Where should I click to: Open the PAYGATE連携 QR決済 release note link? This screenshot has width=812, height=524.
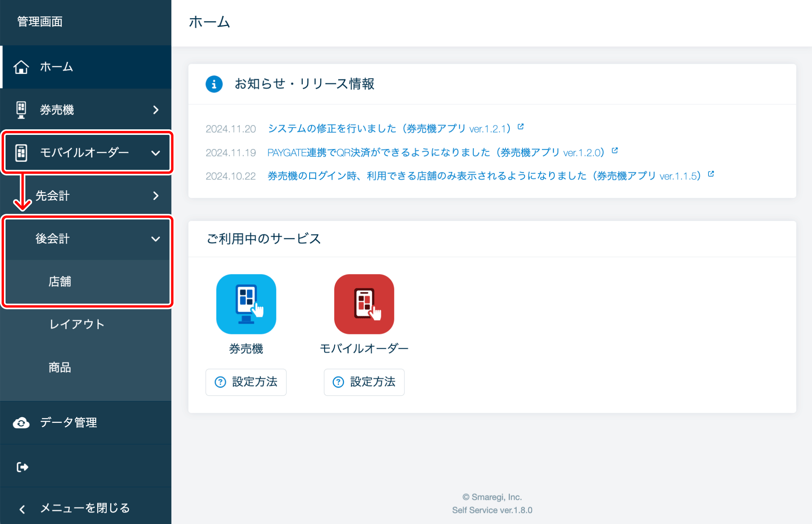click(x=435, y=153)
